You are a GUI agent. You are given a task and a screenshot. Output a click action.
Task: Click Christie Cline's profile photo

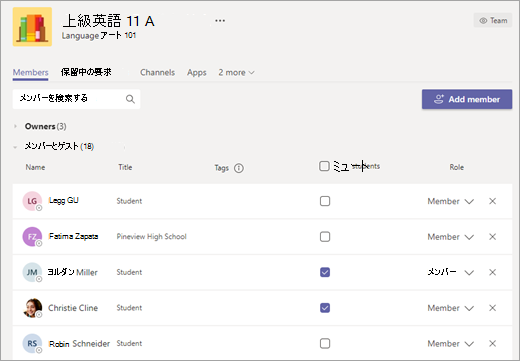tap(32, 308)
